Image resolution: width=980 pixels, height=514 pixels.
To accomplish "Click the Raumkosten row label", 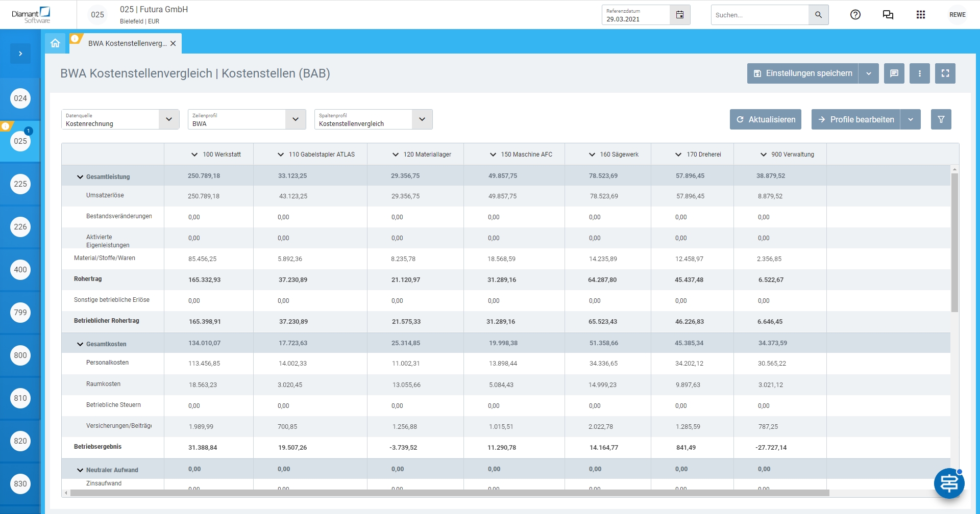I will point(103,384).
